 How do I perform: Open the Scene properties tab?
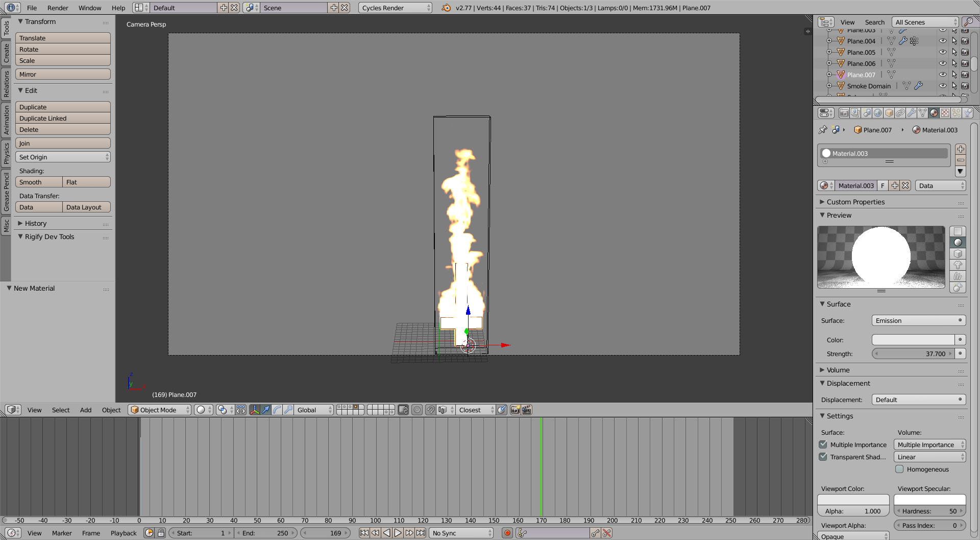click(x=867, y=113)
